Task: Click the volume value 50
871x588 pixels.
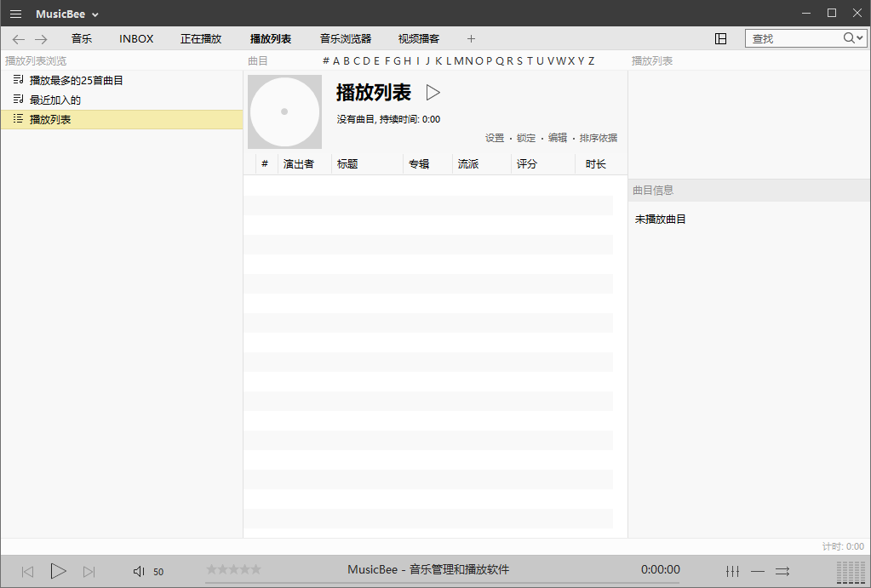Action: (x=158, y=572)
